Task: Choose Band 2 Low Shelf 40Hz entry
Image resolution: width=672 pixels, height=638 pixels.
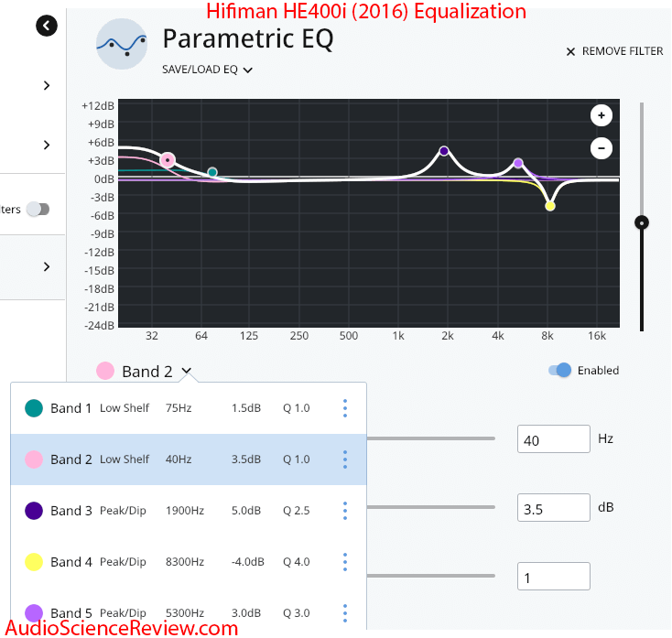Action: pos(189,460)
